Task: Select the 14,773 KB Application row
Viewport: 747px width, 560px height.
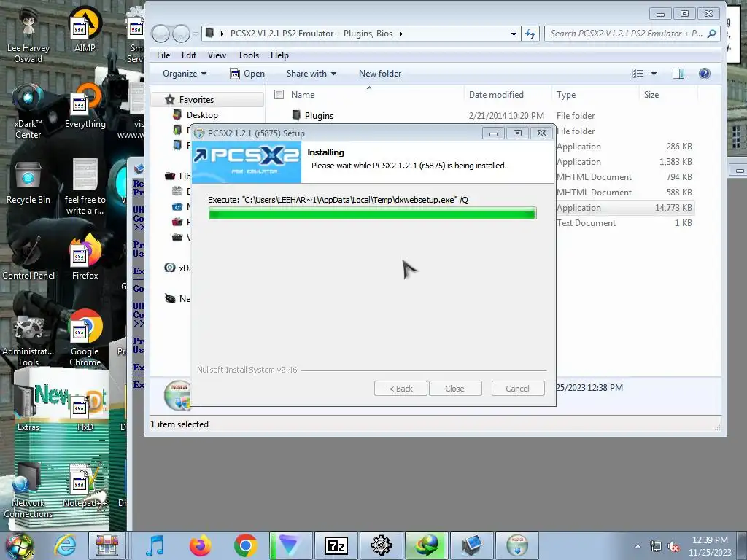Action: [624, 208]
